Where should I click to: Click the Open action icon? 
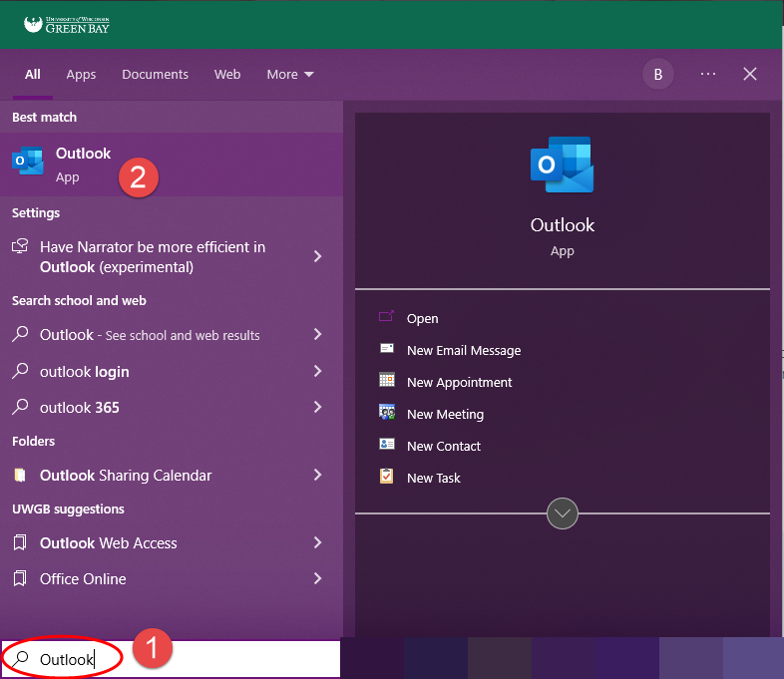coord(386,317)
